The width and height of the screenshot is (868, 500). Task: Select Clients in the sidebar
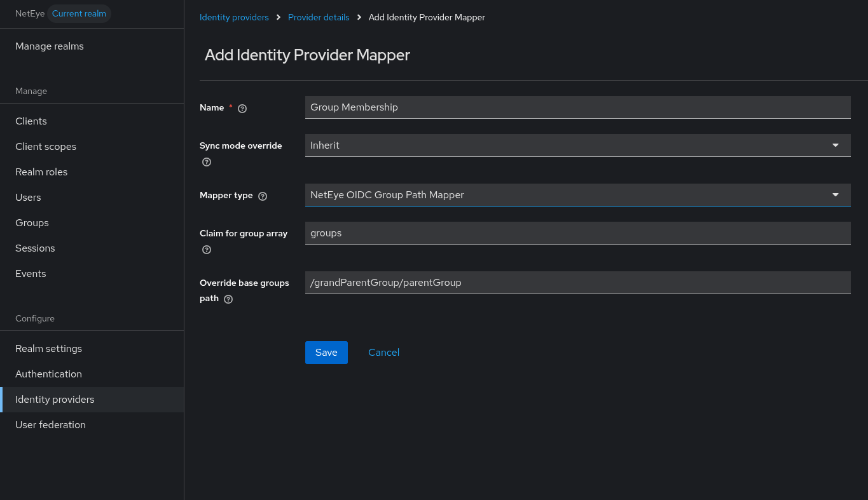pos(31,121)
